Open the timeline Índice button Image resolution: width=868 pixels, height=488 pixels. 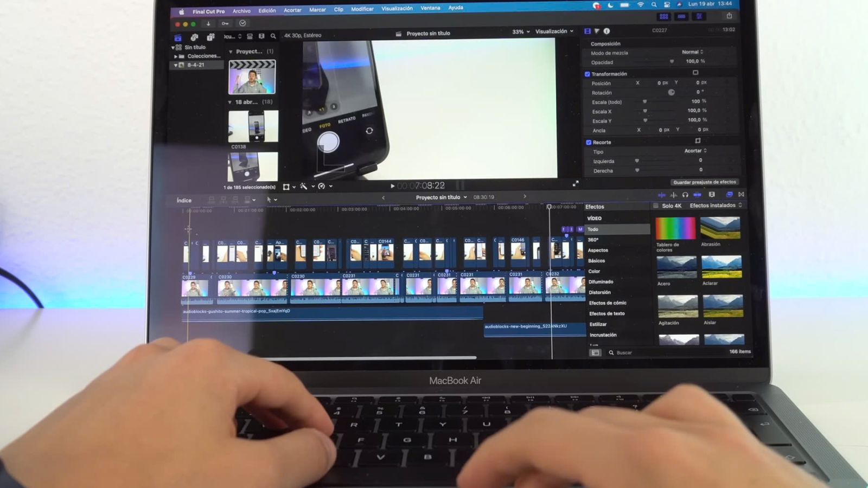coord(184,201)
